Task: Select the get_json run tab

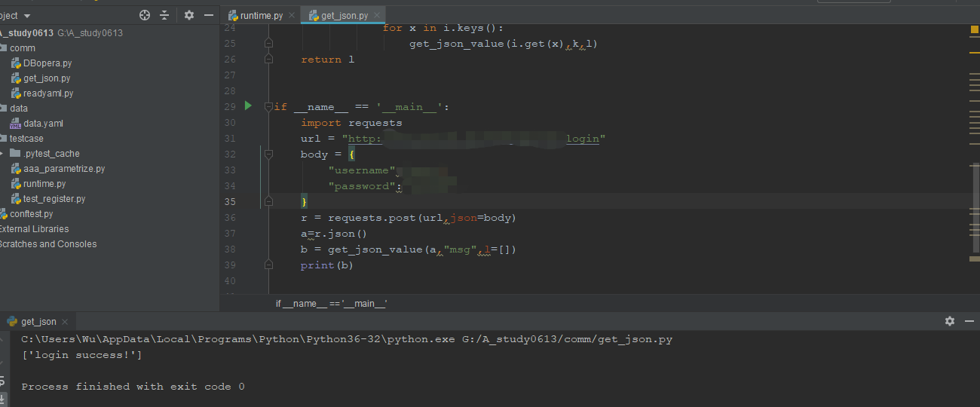Action: pos(38,322)
